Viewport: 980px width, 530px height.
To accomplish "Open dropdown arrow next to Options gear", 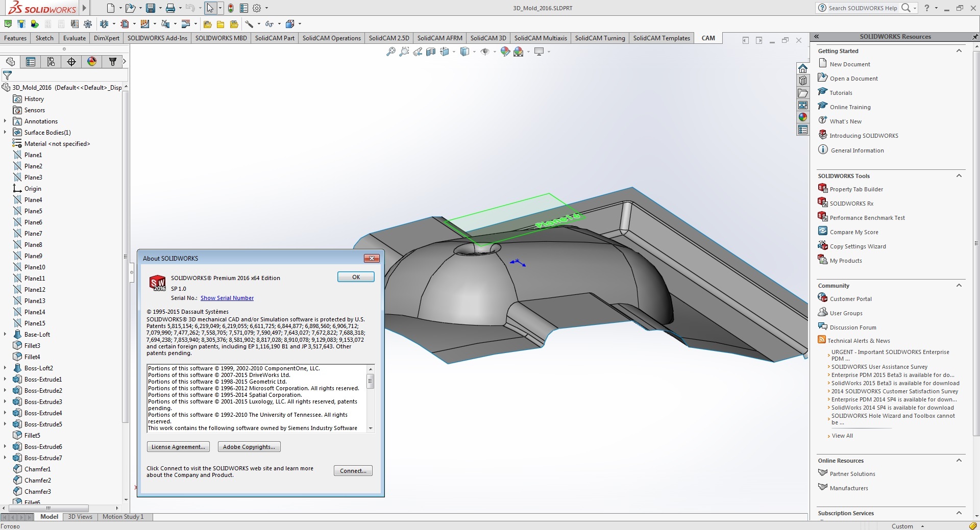I will coord(266,8).
